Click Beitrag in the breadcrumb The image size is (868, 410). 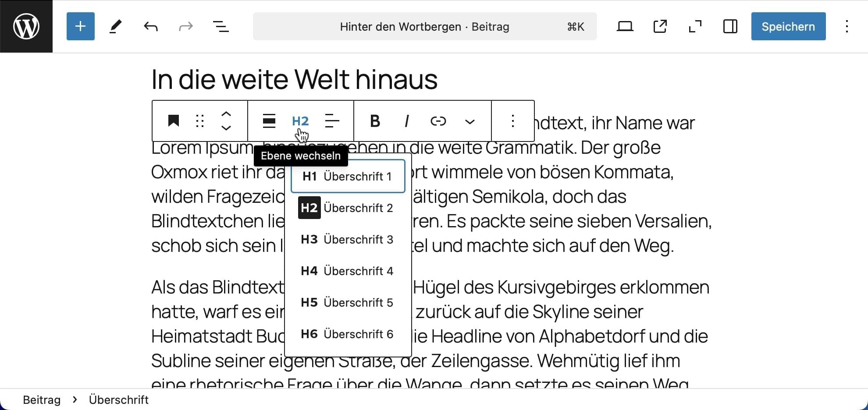coord(42,400)
